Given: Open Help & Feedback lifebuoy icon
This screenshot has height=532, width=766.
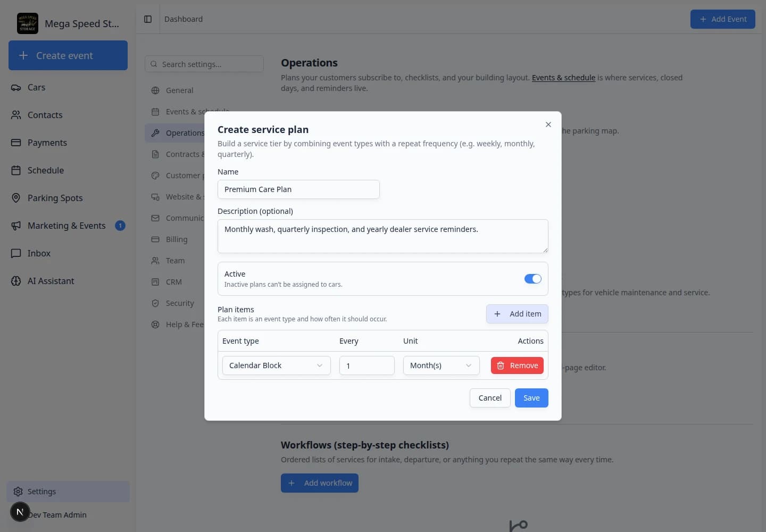Looking at the screenshot, I should point(155,325).
